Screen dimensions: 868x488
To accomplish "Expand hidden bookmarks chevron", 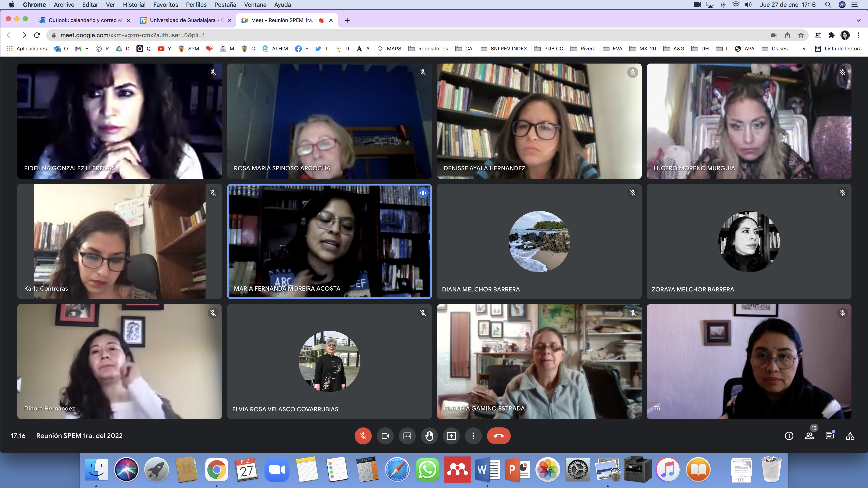I will [804, 49].
